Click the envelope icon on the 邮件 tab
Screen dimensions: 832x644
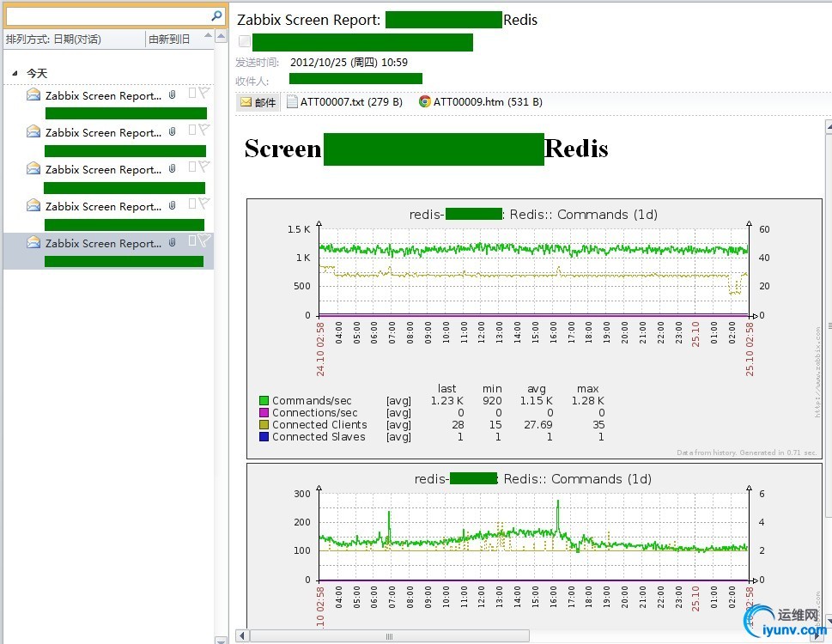245,101
